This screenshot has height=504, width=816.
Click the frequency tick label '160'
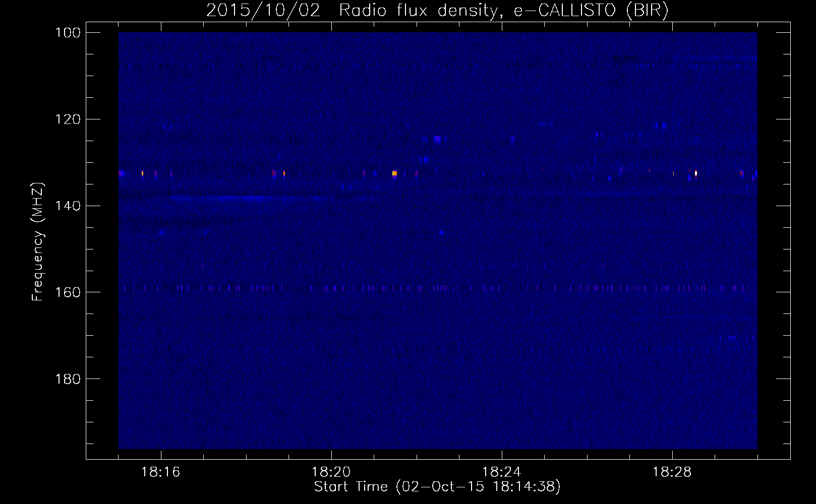tap(69, 292)
